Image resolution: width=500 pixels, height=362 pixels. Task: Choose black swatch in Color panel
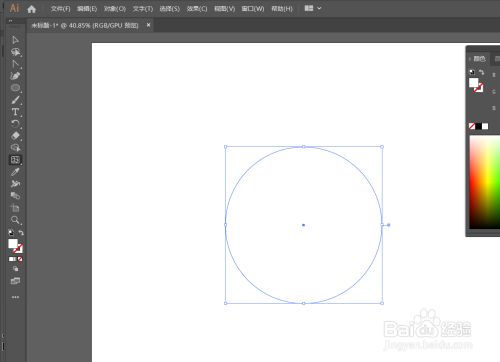click(x=478, y=126)
